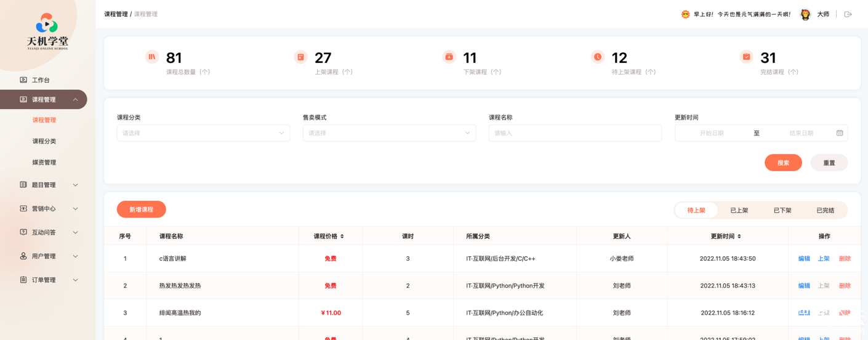Click the 完结课程 checkmark icon
Image resolution: width=868 pixels, height=340 pixels.
click(x=746, y=57)
